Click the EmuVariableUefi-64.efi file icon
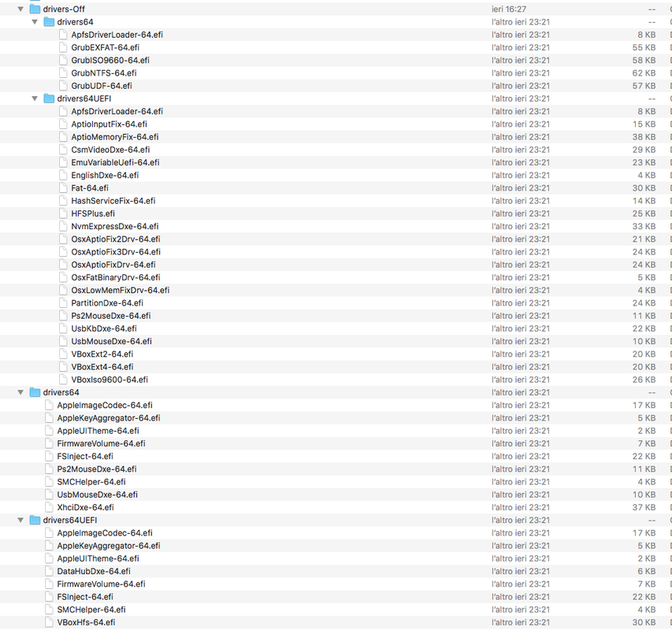 click(x=64, y=162)
